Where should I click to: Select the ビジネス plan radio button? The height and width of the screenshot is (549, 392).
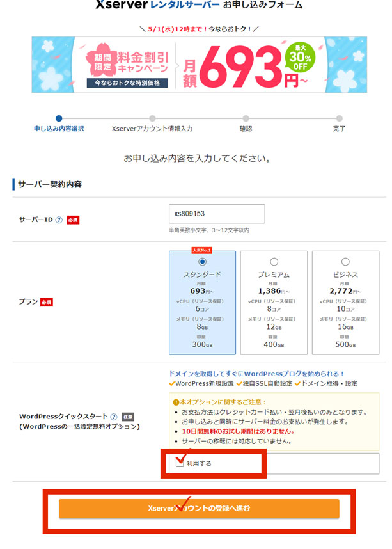click(x=345, y=262)
